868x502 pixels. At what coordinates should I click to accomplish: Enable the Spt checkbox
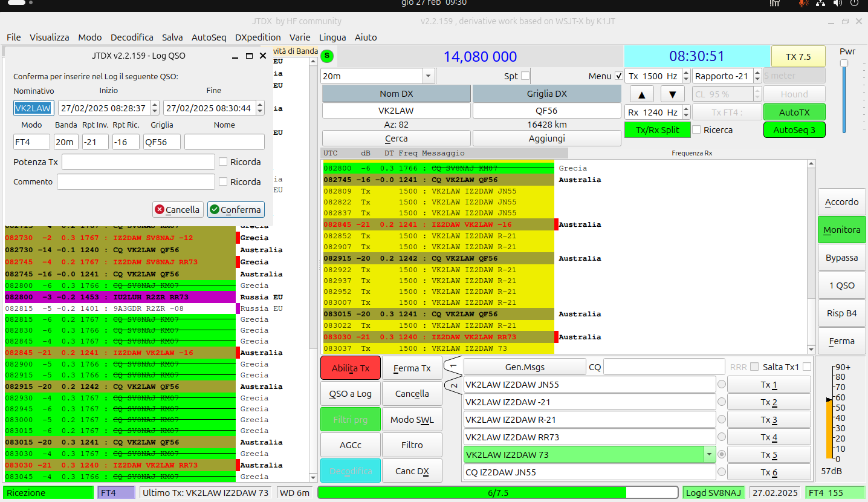point(525,76)
